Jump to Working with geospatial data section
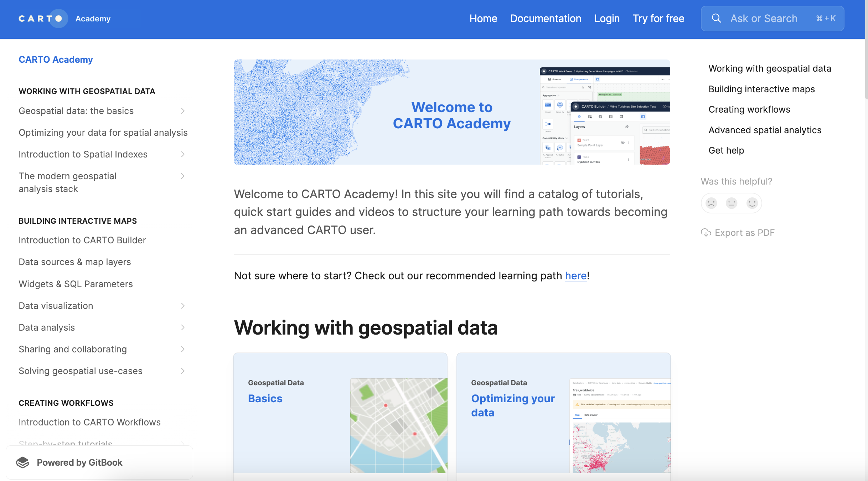The height and width of the screenshot is (481, 868). click(x=770, y=68)
